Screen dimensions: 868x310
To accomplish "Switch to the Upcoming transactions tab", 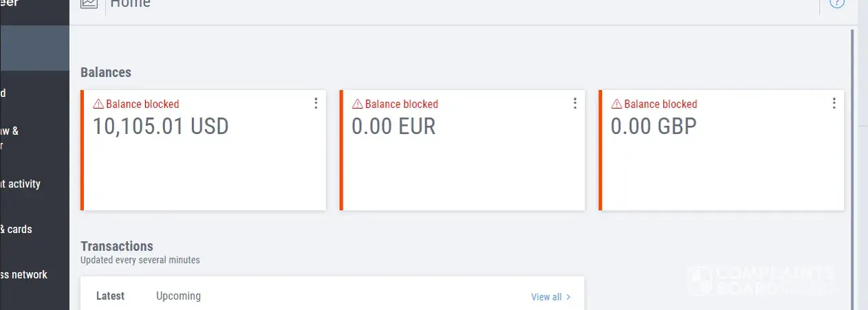I will pyautogui.click(x=178, y=296).
